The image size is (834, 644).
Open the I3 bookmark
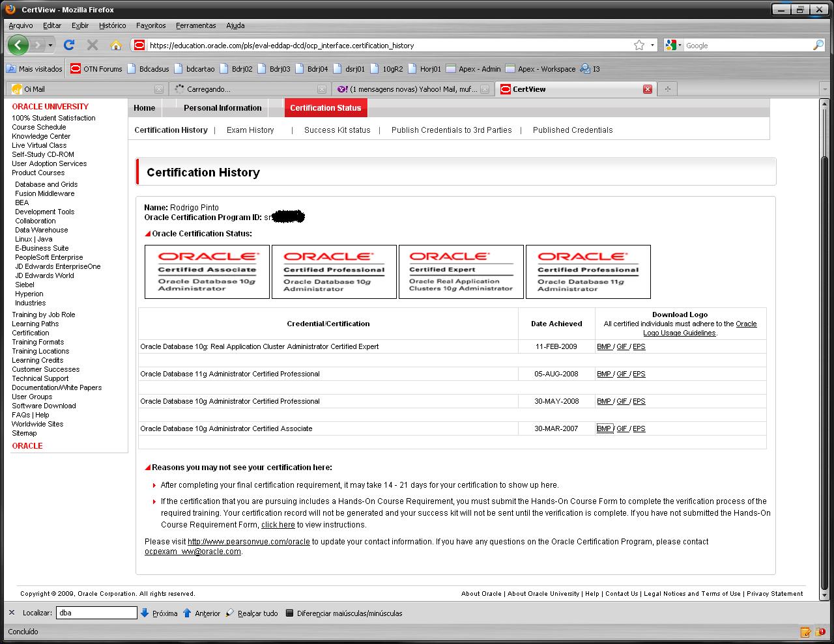(590, 68)
